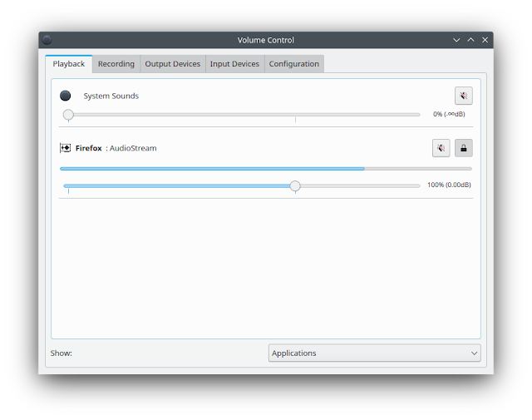This screenshot has width=532, height=420.
Task: Switch to the Recording tab
Action: tap(116, 64)
